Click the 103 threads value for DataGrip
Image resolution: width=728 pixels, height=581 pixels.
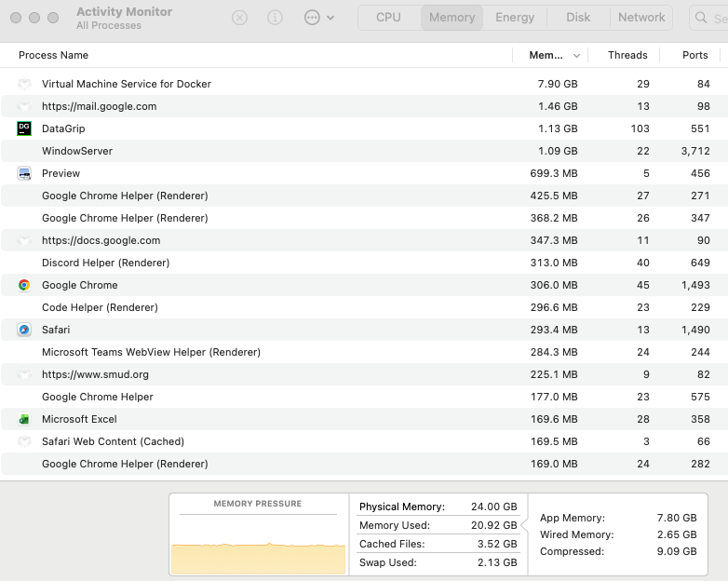point(640,128)
